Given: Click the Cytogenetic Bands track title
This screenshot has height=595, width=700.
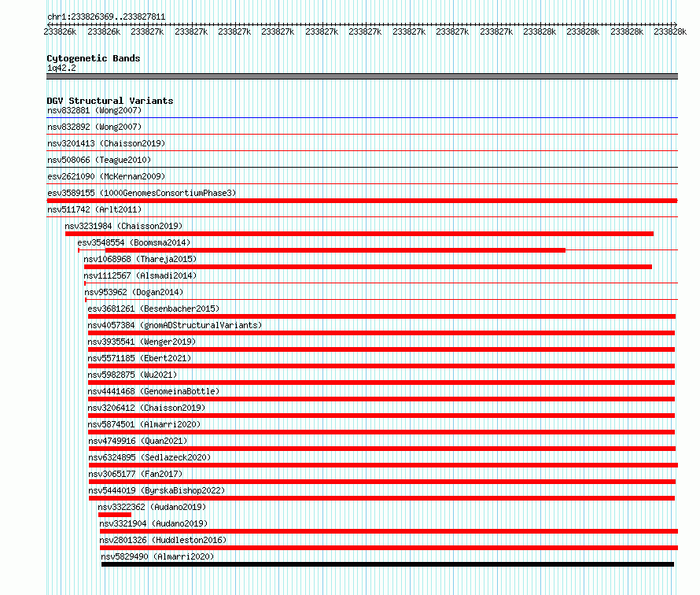Looking at the screenshot, I should coord(94,58).
